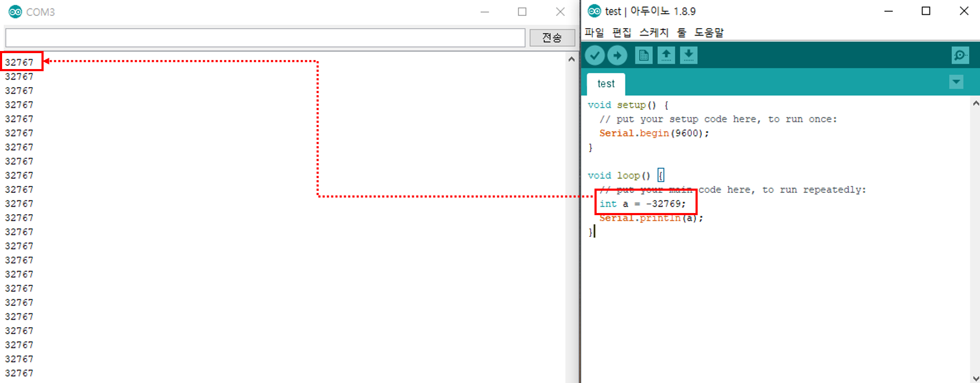The width and height of the screenshot is (980, 383).
Task: Focus the serial monitor input field
Action: [265, 38]
